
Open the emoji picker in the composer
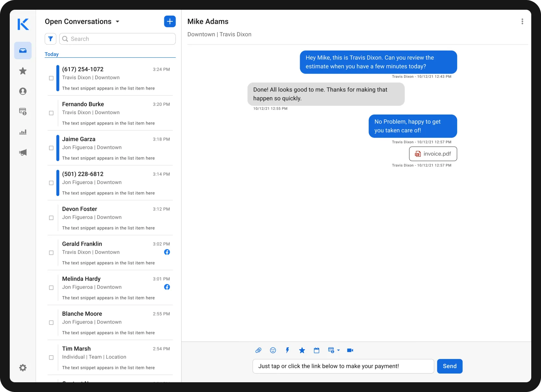click(273, 350)
